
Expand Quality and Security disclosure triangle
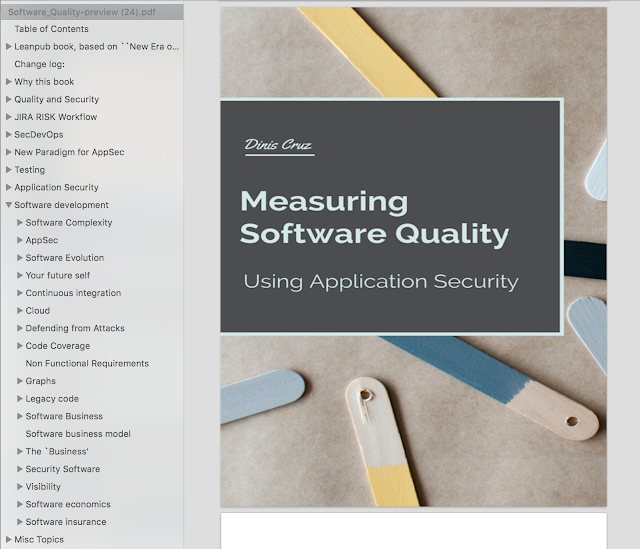(x=8, y=99)
